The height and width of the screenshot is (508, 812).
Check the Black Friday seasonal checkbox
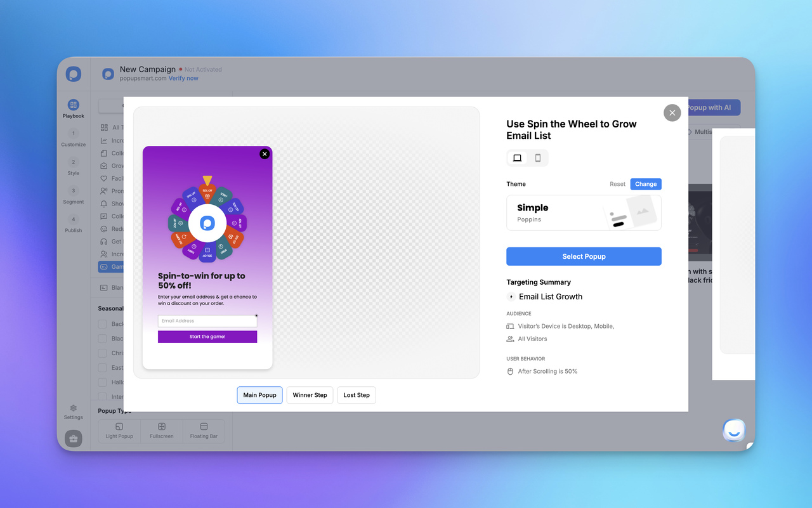pyautogui.click(x=103, y=338)
